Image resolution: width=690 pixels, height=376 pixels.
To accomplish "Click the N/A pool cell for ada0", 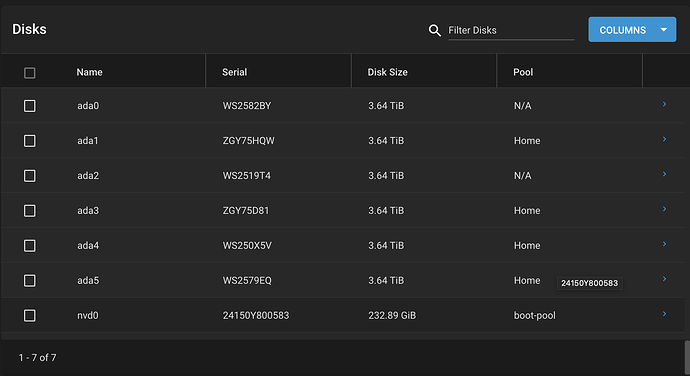I will 522,106.
